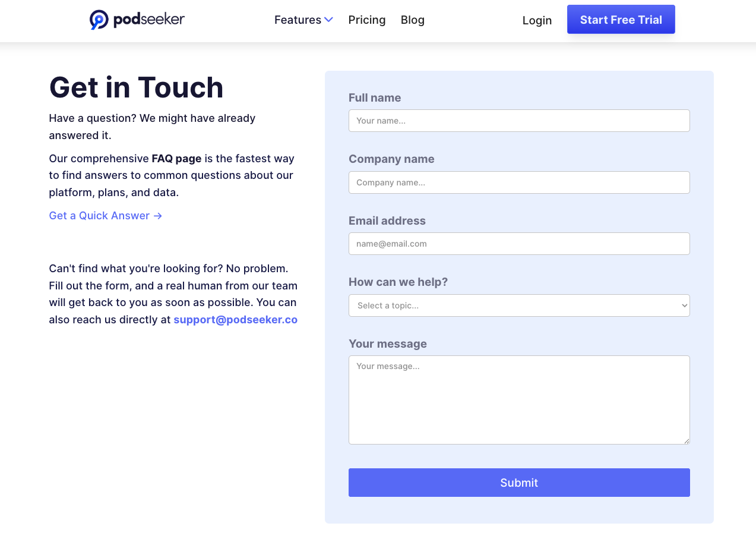Click inside the Your message text area
756x542 pixels.
pyautogui.click(x=518, y=399)
